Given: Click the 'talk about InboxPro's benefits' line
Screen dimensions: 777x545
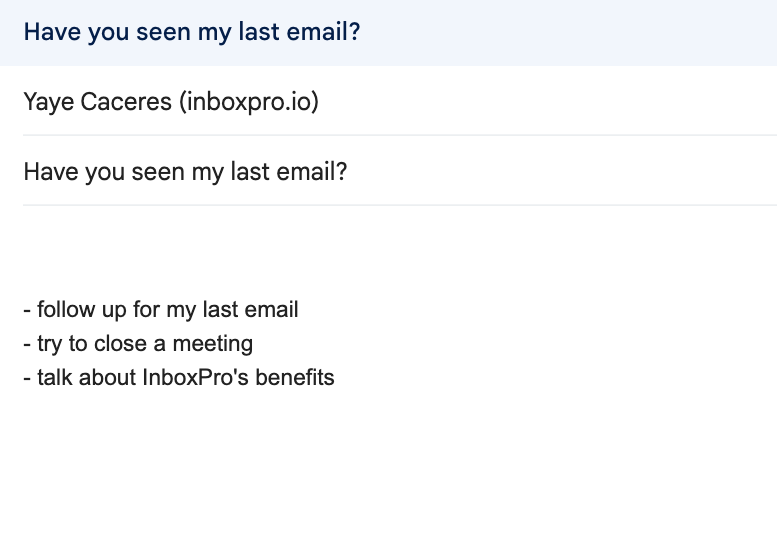Looking at the screenshot, I should point(178,378).
